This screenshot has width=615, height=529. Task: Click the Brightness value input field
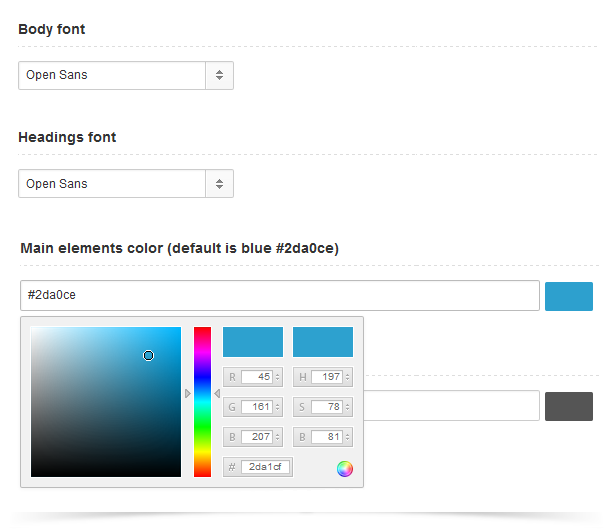coord(326,437)
